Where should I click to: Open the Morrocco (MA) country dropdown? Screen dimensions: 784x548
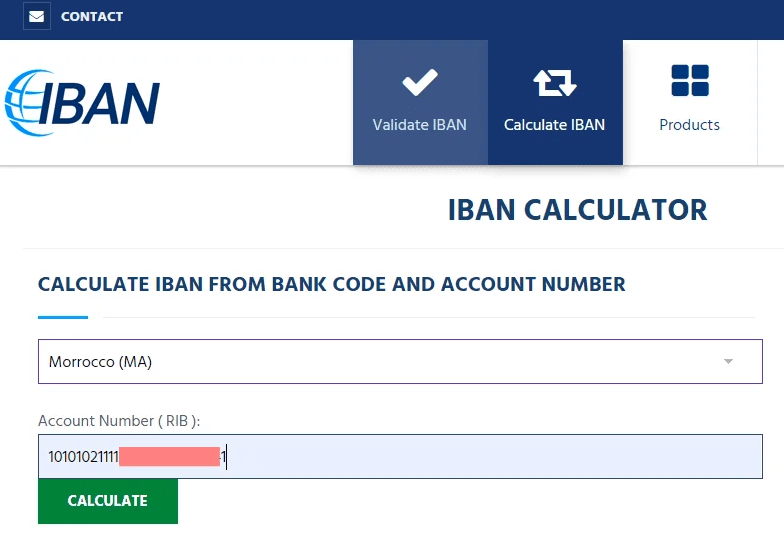[x=380, y=361]
